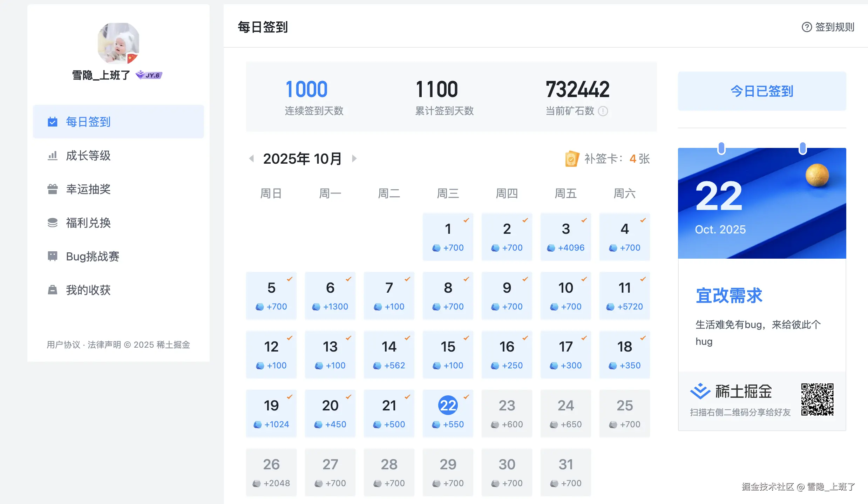Screen dimensions: 868x504
Task: Click the 幸运抽奖 lucky draw icon
Action: click(52, 189)
